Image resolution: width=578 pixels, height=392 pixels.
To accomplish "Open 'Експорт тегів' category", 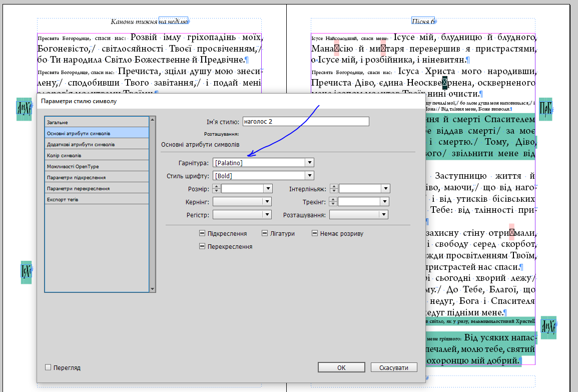I will point(97,199).
